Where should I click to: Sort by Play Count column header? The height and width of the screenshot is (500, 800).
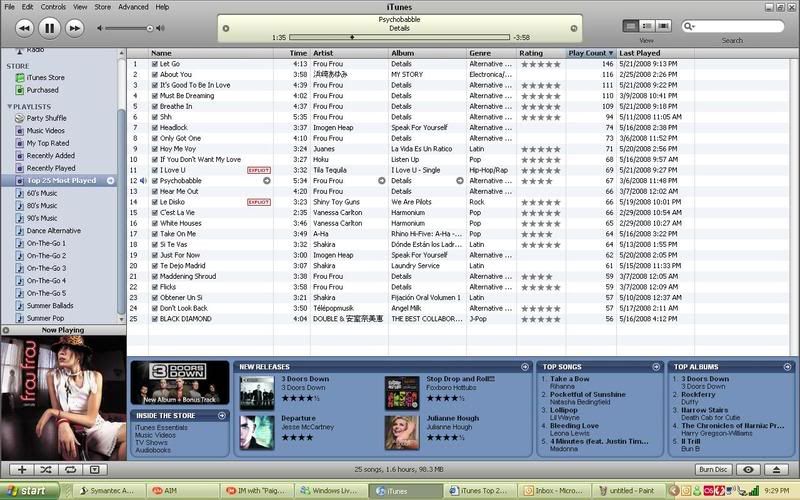tap(590, 53)
